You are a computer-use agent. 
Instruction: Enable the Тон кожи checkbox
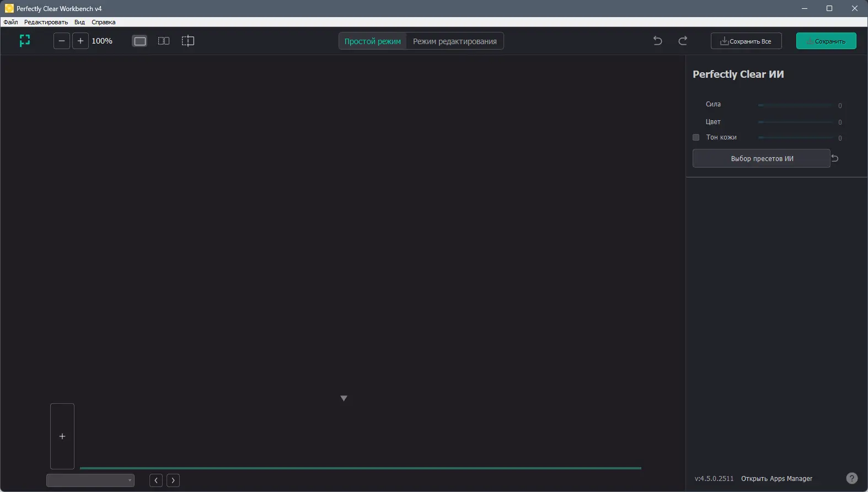coord(696,137)
